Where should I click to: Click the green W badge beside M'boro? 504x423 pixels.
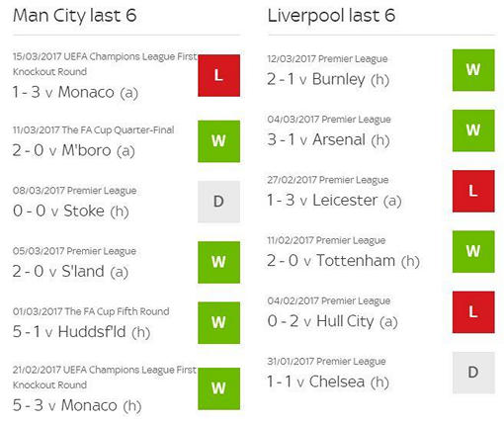(x=218, y=141)
